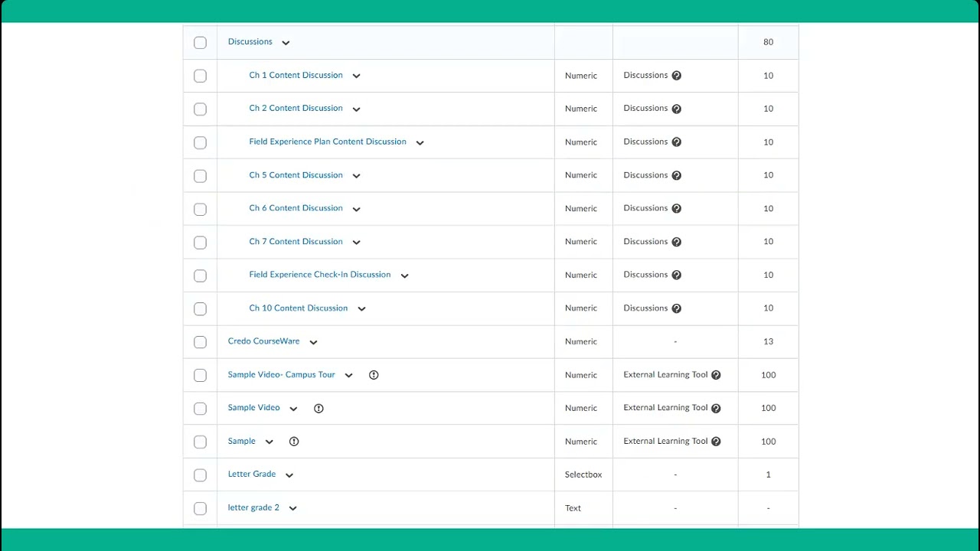
Task: Open External Learning Tool help in Sample Video row
Action: click(x=716, y=408)
